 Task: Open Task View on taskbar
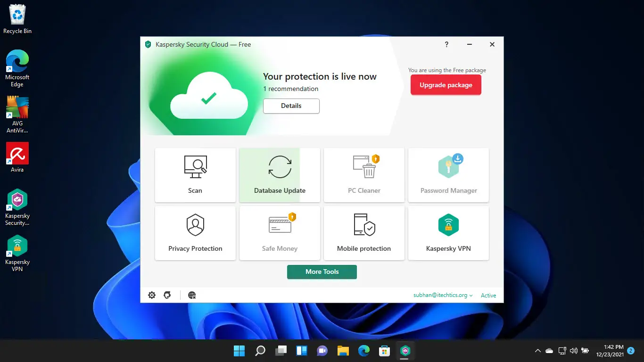pos(281,351)
